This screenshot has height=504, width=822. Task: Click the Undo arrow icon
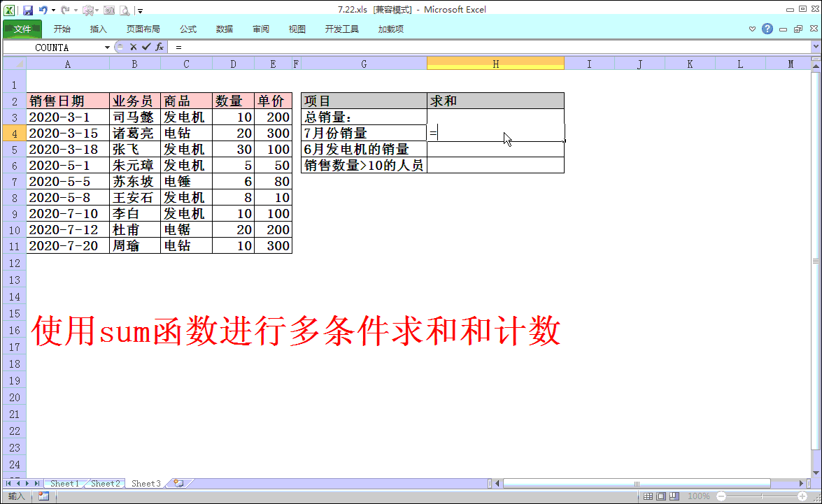coord(43,10)
